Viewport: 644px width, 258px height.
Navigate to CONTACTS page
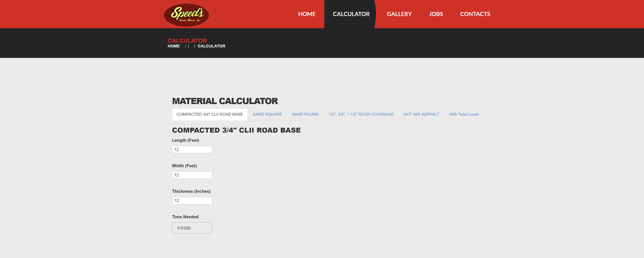(x=475, y=14)
